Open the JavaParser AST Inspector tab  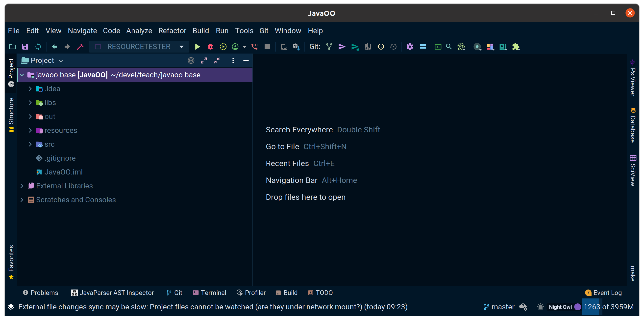(x=113, y=293)
